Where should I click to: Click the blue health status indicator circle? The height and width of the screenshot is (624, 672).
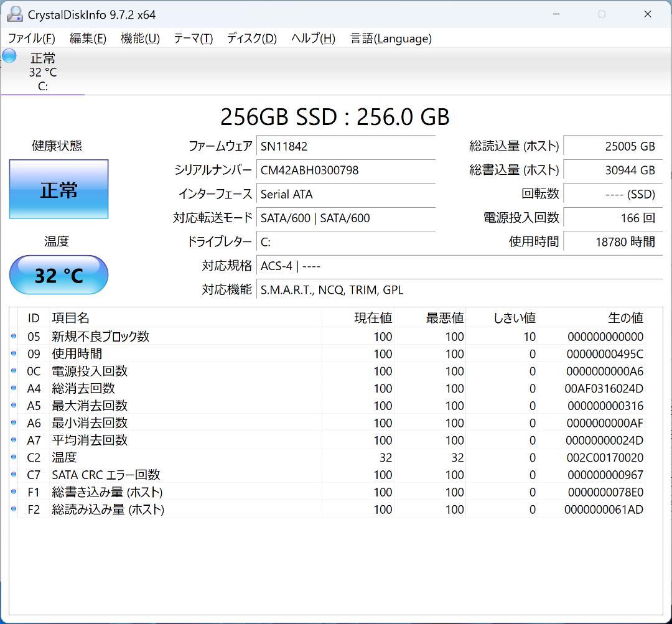click(9, 55)
